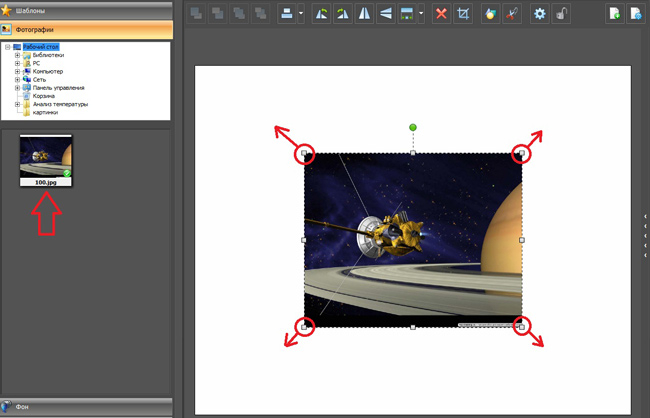Click the bring forward layer icon
This screenshot has width=650, height=418.
pos(218,14)
